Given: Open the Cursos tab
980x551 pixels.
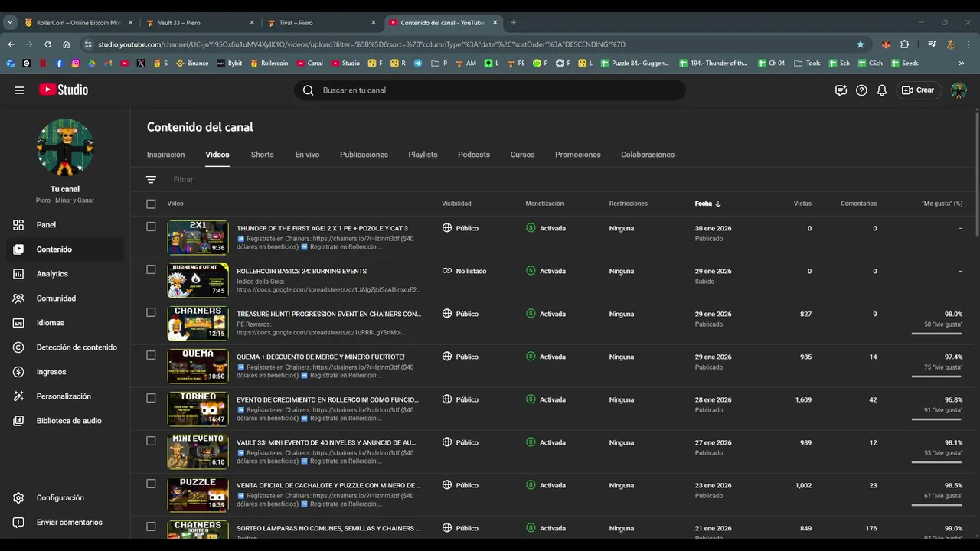Looking at the screenshot, I should 522,155.
